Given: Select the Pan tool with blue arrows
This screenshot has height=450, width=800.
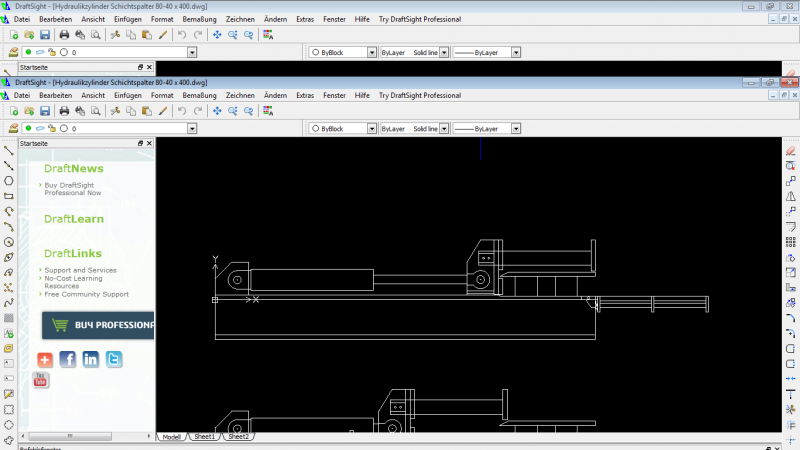Looking at the screenshot, I should 217,111.
